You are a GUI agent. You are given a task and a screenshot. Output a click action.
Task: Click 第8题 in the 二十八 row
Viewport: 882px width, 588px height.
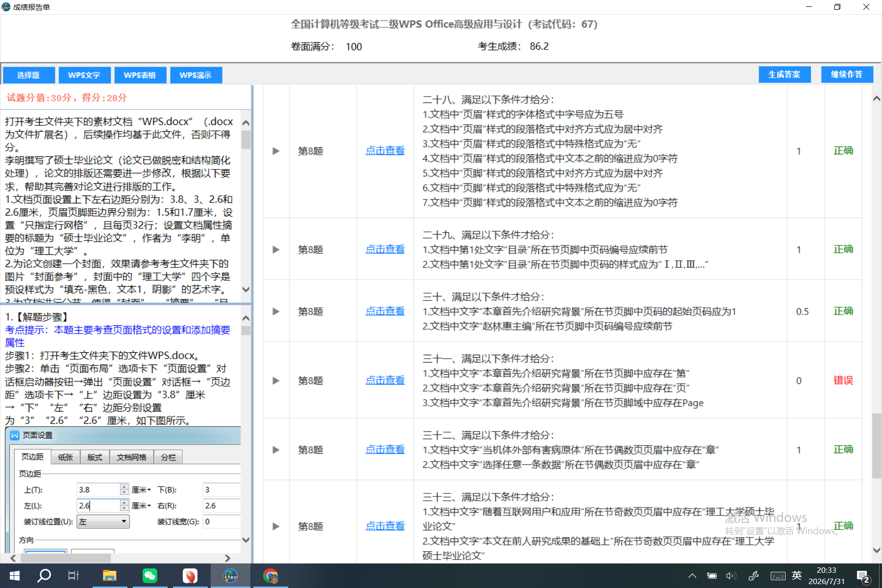(311, 151)
